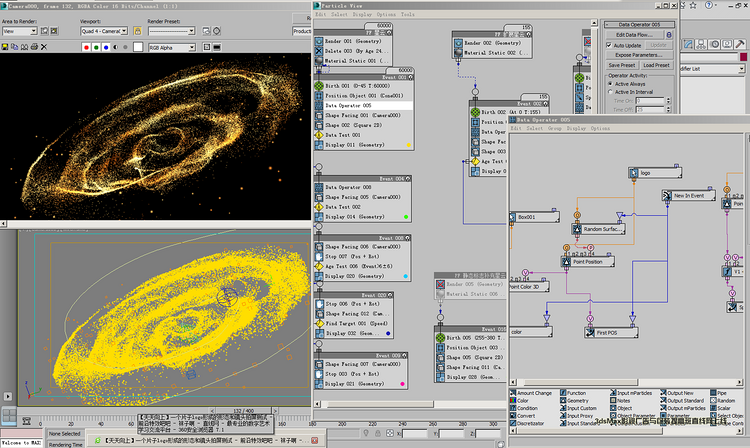Open Options menu in Particle View
Screen dimensions: 750x448
point(386,14)
